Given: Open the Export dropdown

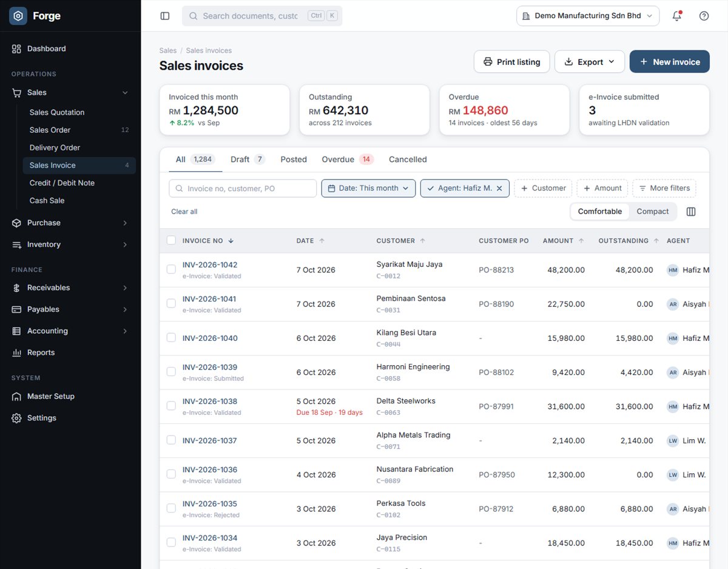Looking at the screenshot, I should point(590,62).
